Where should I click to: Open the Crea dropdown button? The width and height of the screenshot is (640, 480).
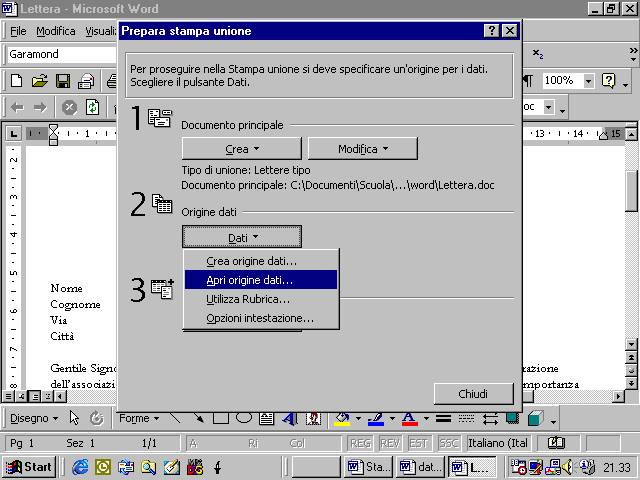click(x=242, y=149)
